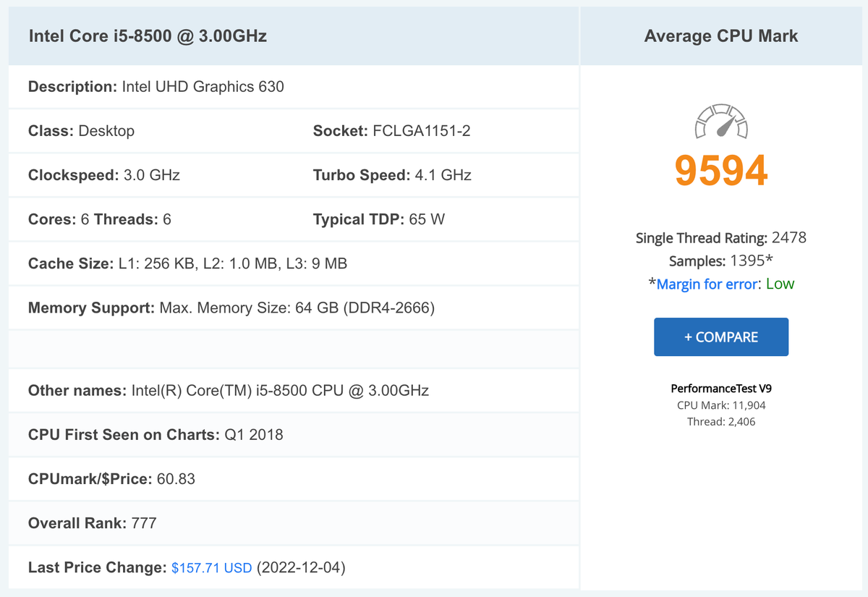Click the Average CPU Mark header

point(721,35)
